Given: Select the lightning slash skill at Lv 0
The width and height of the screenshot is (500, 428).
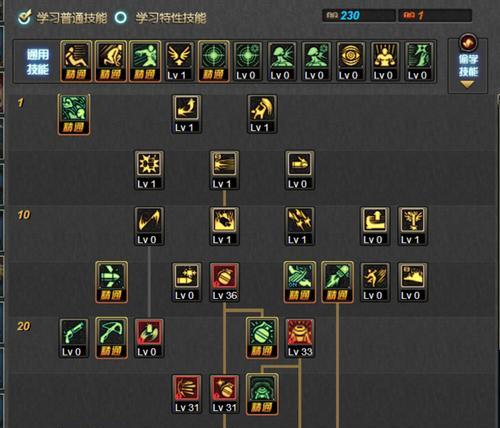Looking at the screenshot, I should coord(149,226).
